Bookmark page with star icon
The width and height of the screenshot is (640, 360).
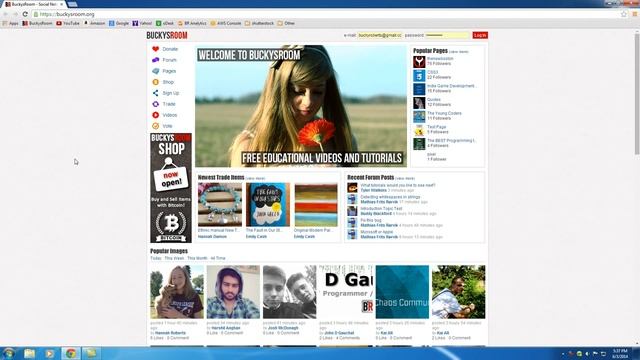[x=624, y=14]
